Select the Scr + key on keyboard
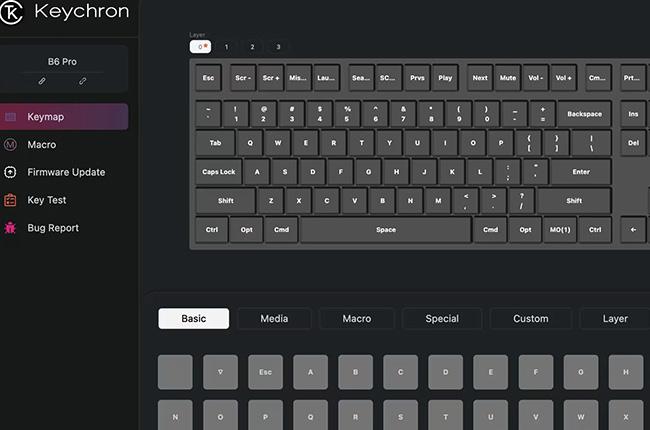 tap(271, 78)
